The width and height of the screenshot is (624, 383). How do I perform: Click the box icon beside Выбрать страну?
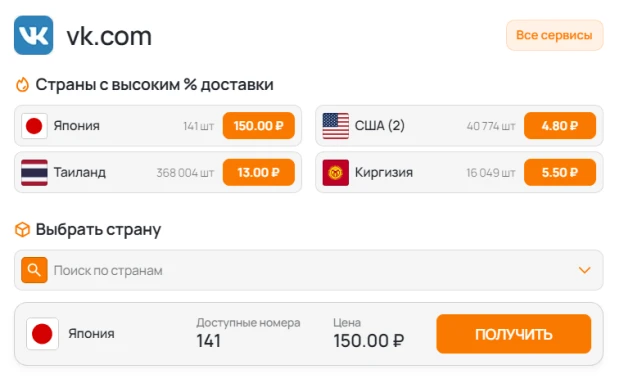coord(22,230)
